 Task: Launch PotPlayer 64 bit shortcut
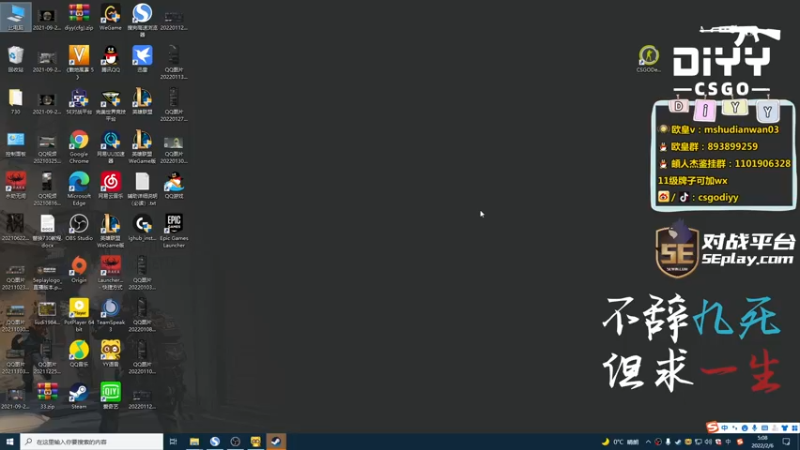79,315
